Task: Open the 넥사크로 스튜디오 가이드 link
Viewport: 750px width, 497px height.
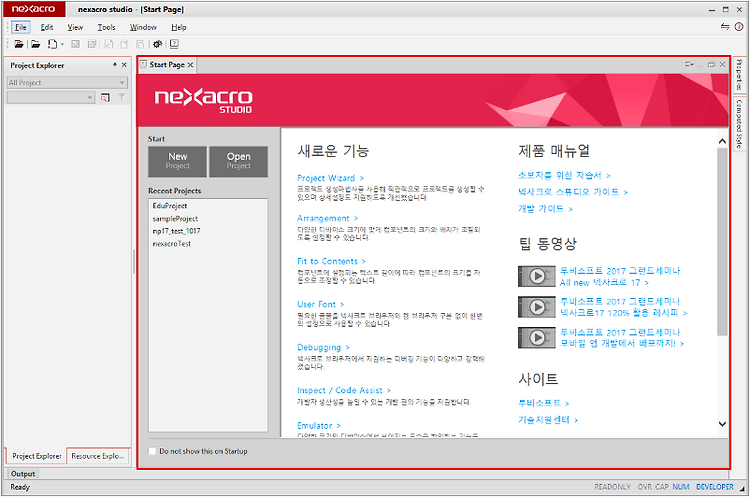Action: [x=573, y=192]
